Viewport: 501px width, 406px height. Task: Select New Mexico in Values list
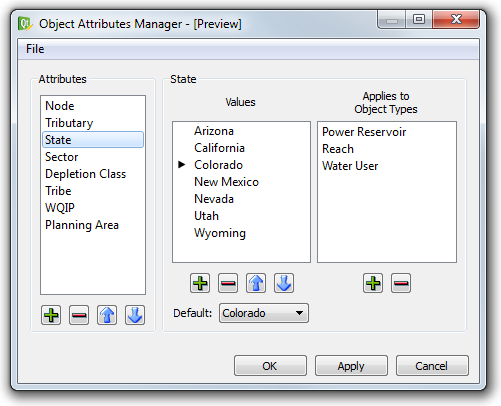coord(227,182)
